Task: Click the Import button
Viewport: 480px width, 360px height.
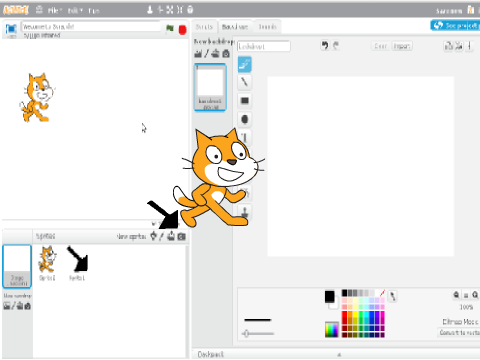Action: (402, 46)
